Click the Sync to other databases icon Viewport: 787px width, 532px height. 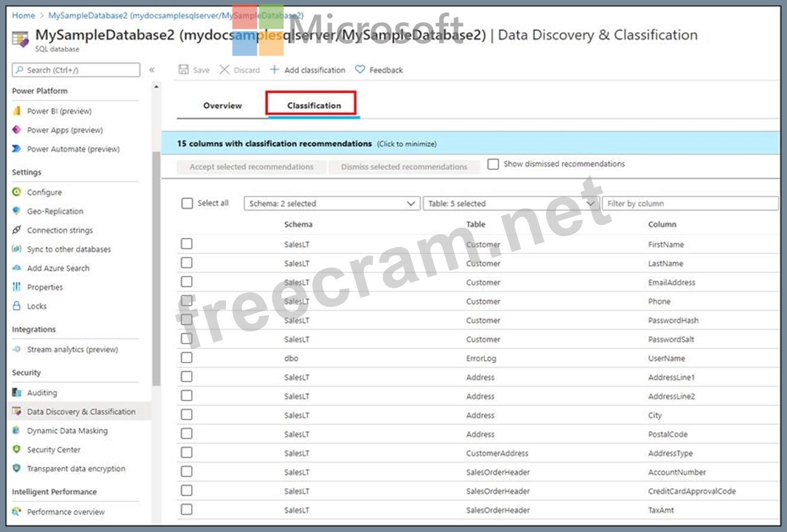pos(17,249)
